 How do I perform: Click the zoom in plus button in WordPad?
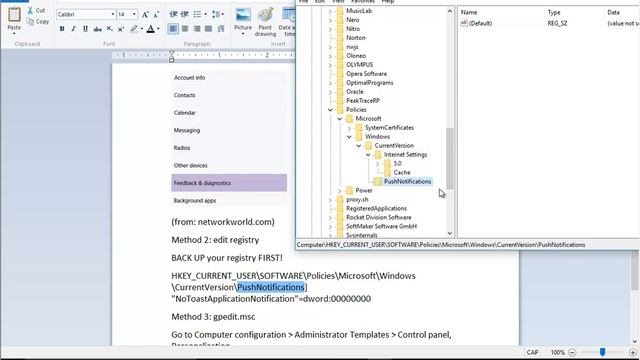click(633, 352)
